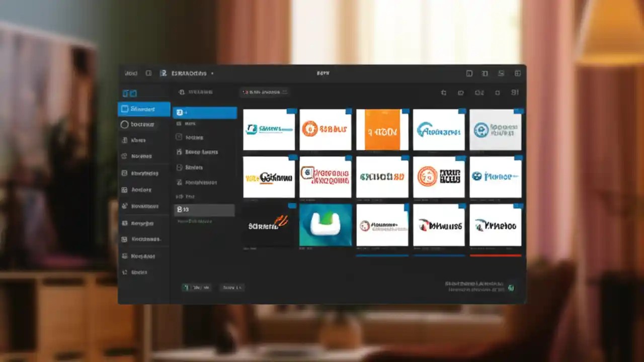Select the tag icon in the toolbar above thumbnails
Screen dimensions: 644x362
(461, 93)
